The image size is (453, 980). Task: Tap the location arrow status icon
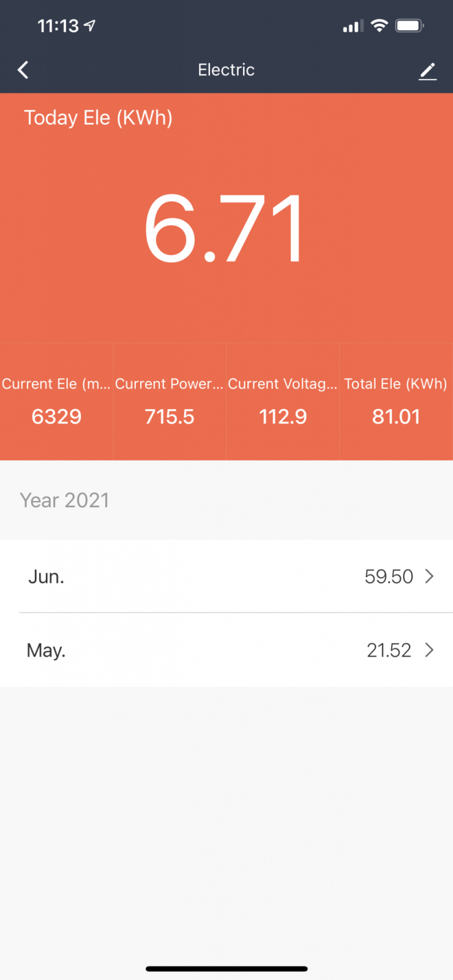(90, 26)
